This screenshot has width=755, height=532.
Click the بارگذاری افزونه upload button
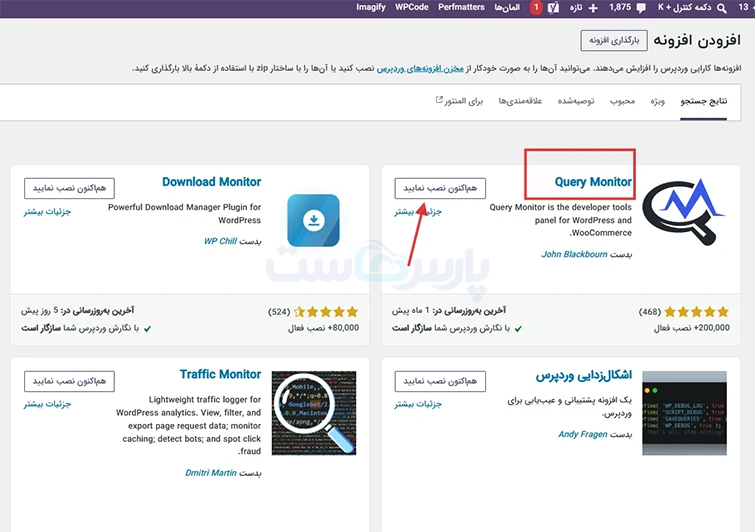(x=614, y=40)
